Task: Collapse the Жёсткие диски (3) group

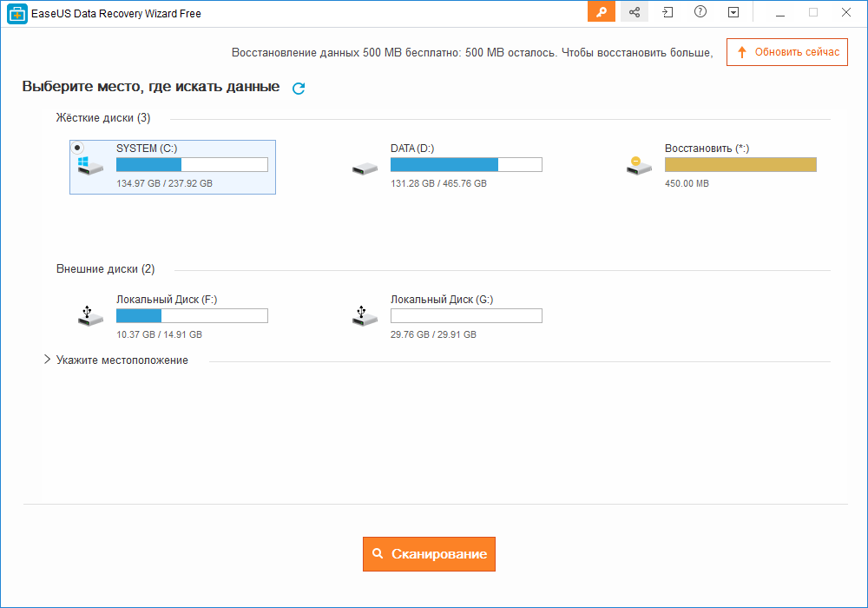Action: click(x=102, y=118)
